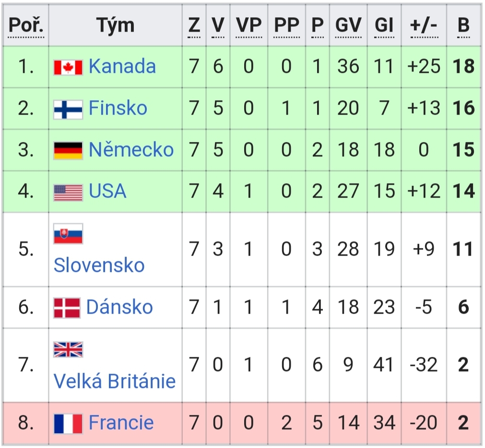Viewport: 485px width, 448px height.
Task: Click the VP column header abbreviation
Action: coord(248,25)
